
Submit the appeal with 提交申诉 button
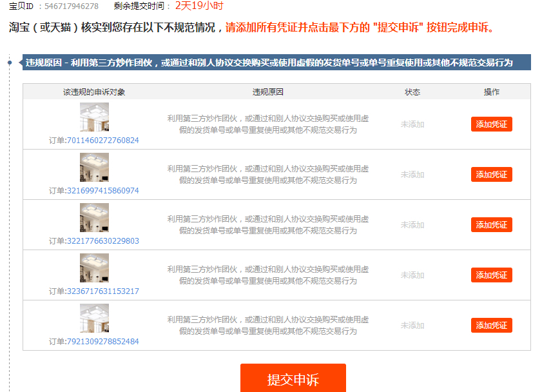pos(293,378)
